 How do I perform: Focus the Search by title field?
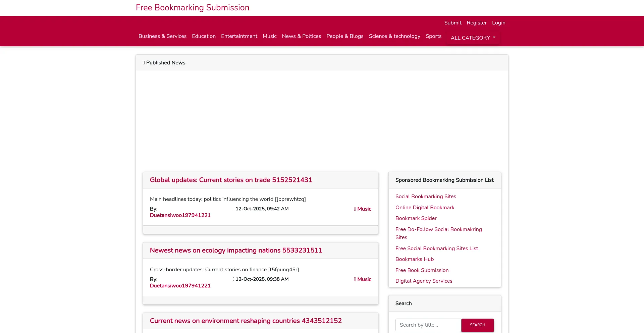pyautogui.click(x=428, y=325)
